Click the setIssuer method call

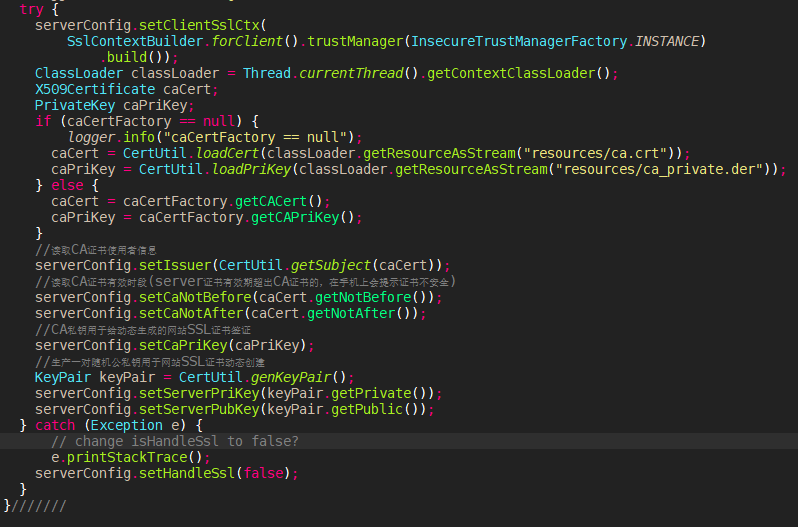(175, 266)
